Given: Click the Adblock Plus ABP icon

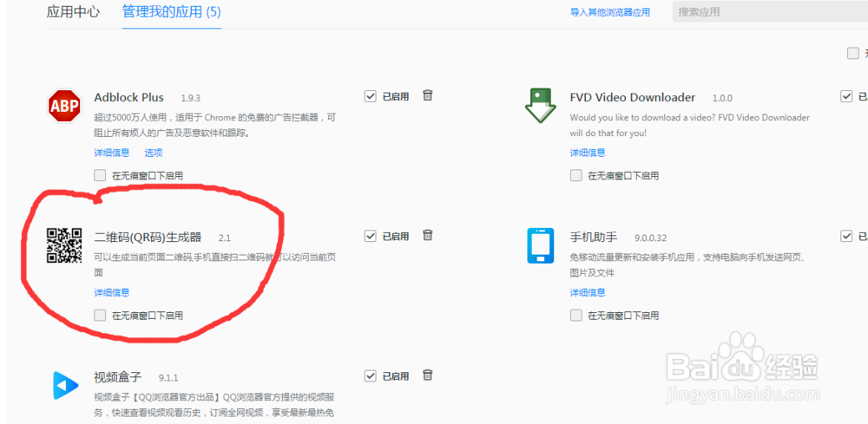Looking at the screenshot, I should point(64,106).
